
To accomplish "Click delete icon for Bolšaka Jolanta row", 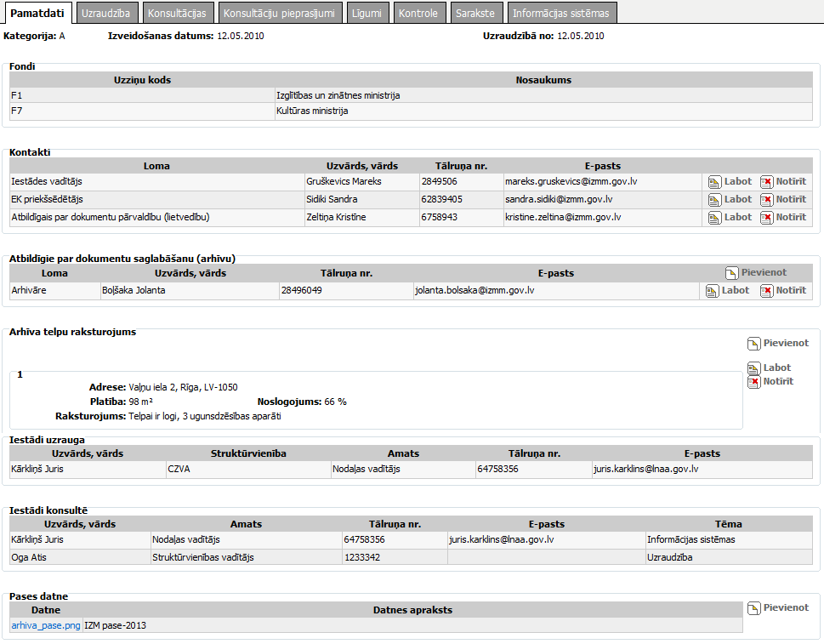I will pos(766,291).
